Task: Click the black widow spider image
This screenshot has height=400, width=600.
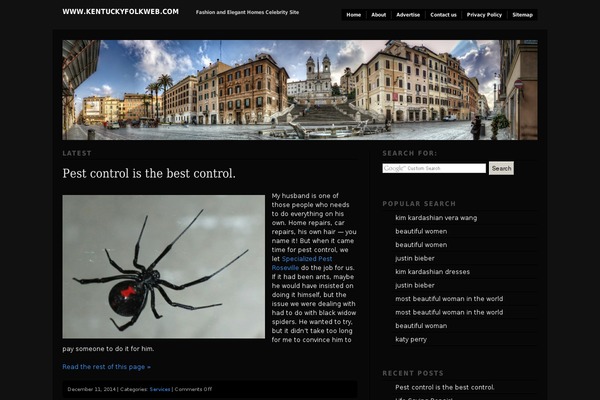Action: pos(163,267)
